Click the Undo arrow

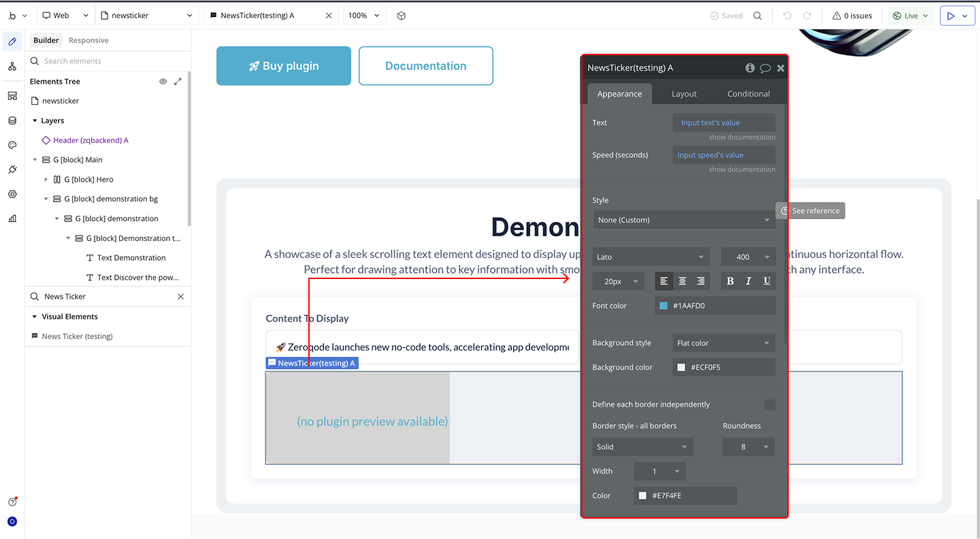coord(787,16)
